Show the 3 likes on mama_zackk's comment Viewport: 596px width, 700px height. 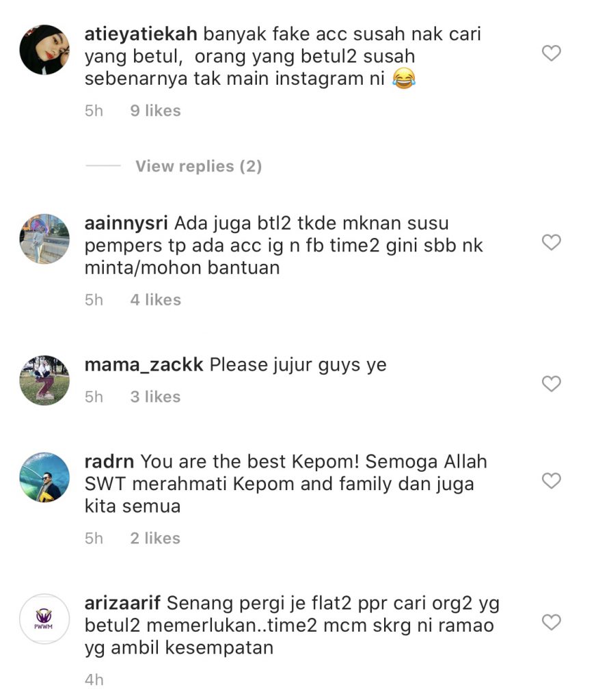coord(155,397)
